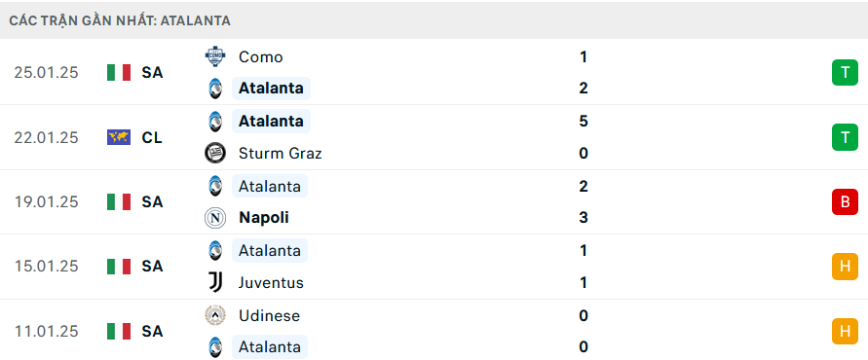The image size is (868, 360).
Task: Click the Juventus logo icon
Action: pyautogui.click(x=214, y=282)
